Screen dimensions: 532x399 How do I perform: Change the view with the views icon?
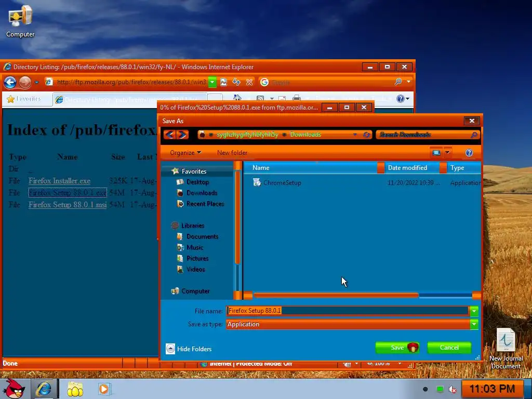click(x=436, y=153)
